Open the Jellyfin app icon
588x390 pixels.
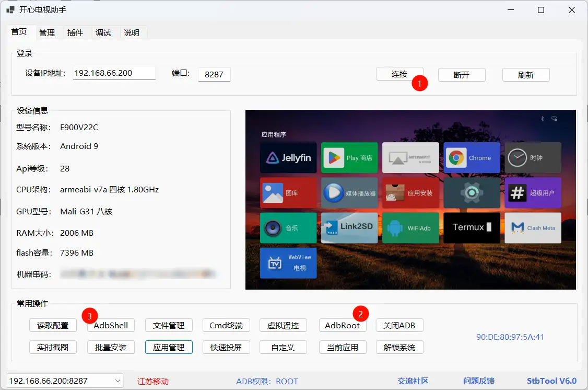click(x=288, y=157)
